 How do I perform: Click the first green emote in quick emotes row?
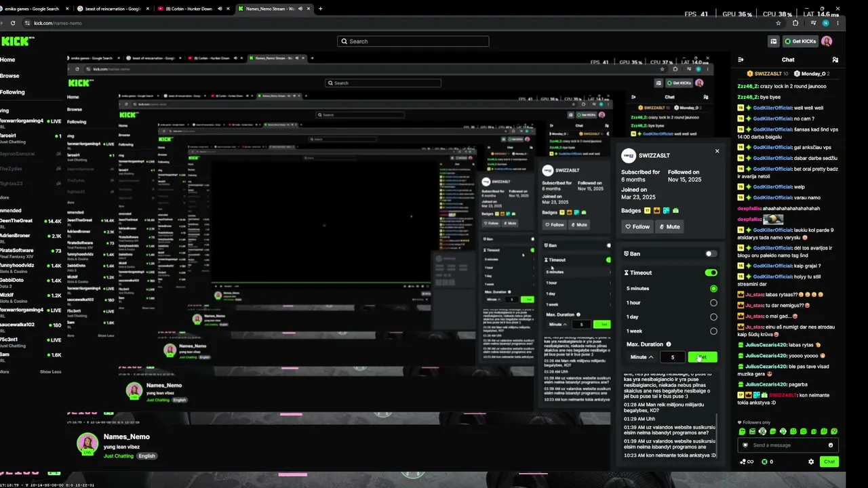pos(742,432)
